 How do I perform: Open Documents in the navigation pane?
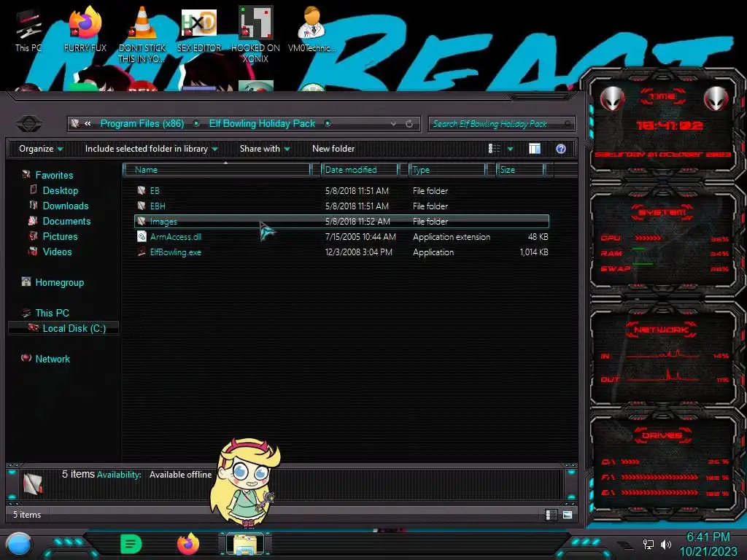point(66,221)
